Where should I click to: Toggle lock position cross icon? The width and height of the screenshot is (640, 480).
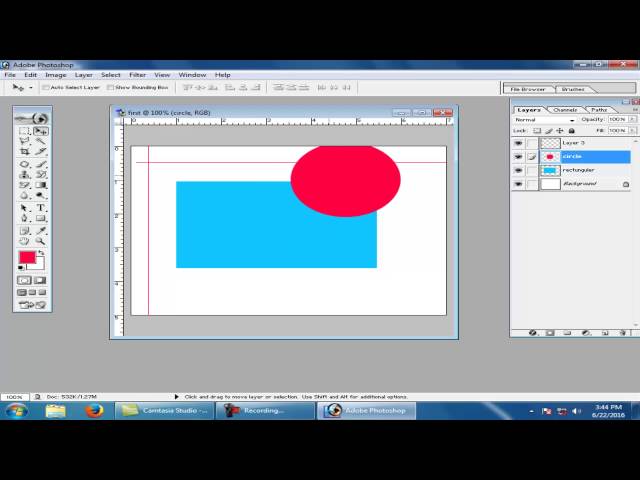click(x=560, y=131)
